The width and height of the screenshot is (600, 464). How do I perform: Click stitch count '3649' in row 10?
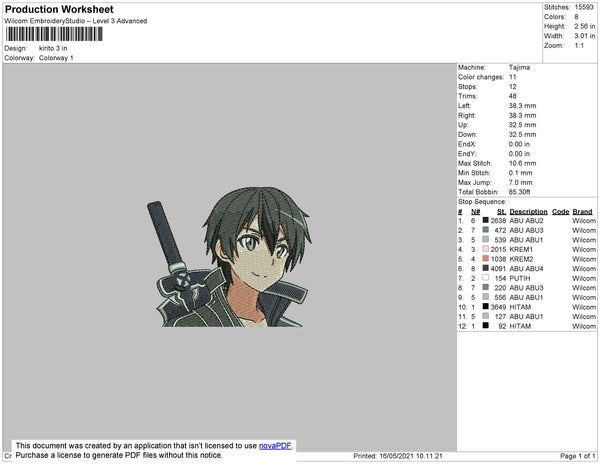point(499,307)
